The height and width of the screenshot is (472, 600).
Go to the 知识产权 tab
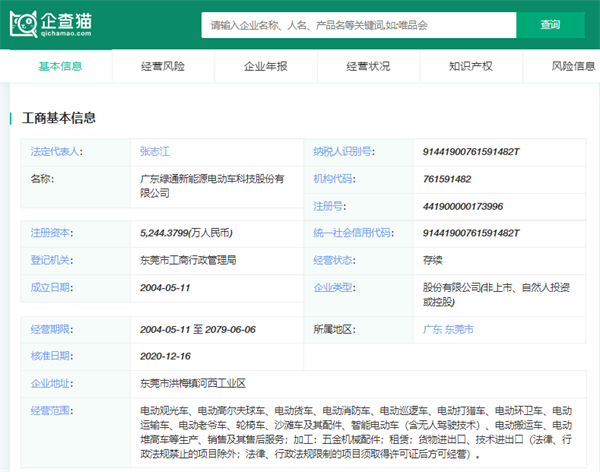471,66
